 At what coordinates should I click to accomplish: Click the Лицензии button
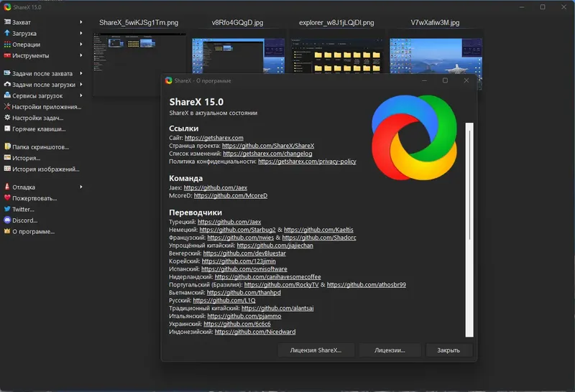[x=390, y=350]
